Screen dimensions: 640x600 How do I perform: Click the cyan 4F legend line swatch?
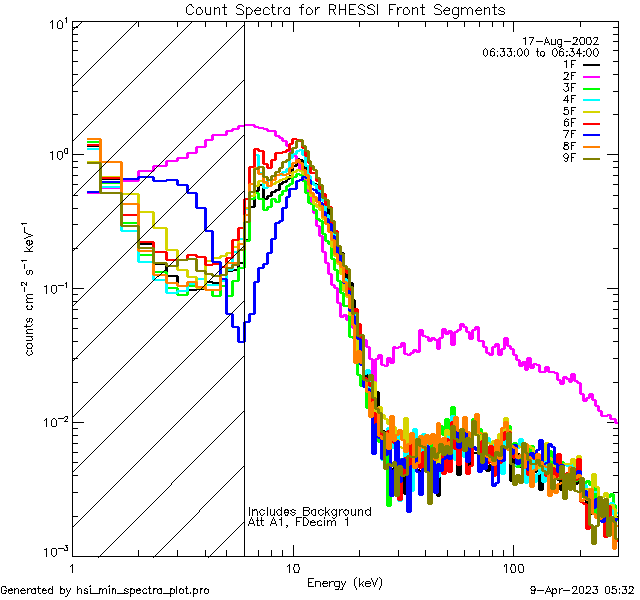tap(589, 100)
